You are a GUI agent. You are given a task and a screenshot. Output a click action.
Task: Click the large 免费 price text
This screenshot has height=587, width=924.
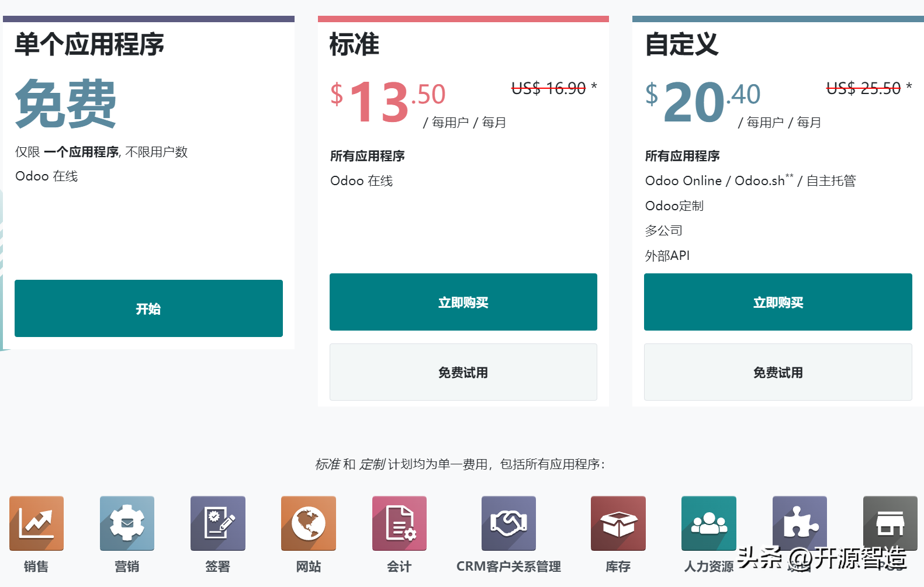pos(65,103)
